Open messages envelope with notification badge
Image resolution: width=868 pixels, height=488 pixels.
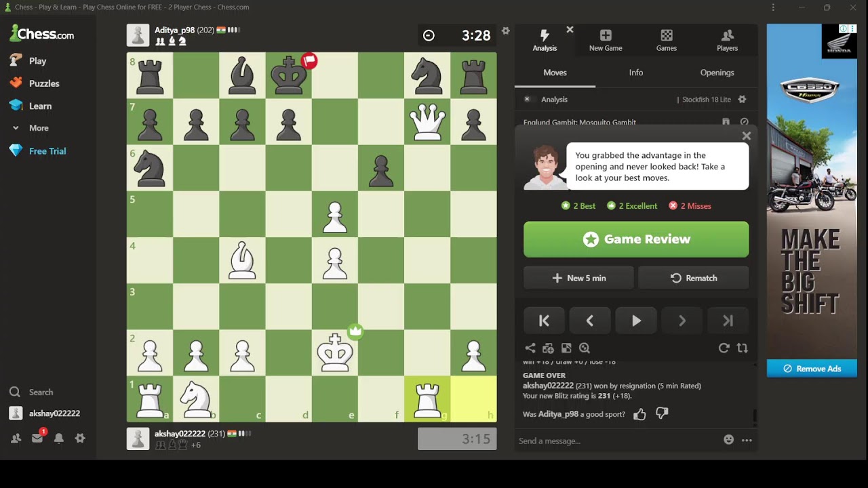(x=37, y=439)
